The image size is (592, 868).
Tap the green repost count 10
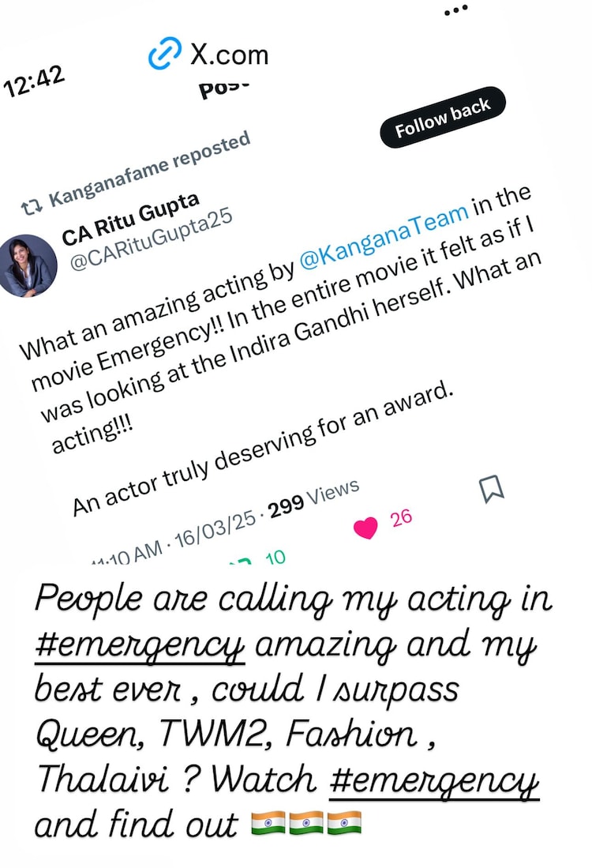tap(275, 558)
